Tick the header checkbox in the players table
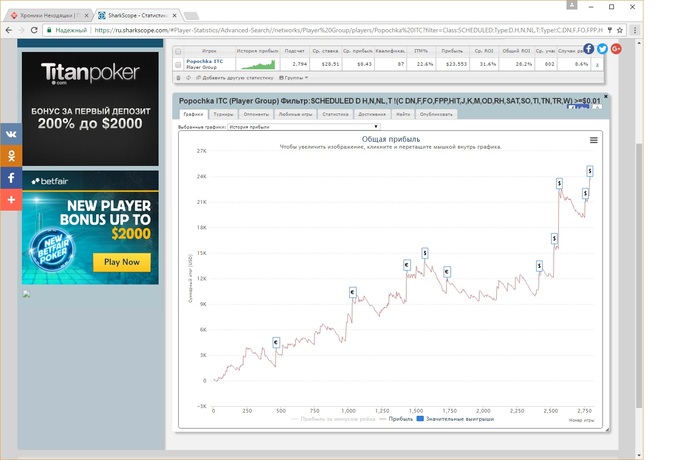This screenshot has width=700, height=460. click(178, 51)
